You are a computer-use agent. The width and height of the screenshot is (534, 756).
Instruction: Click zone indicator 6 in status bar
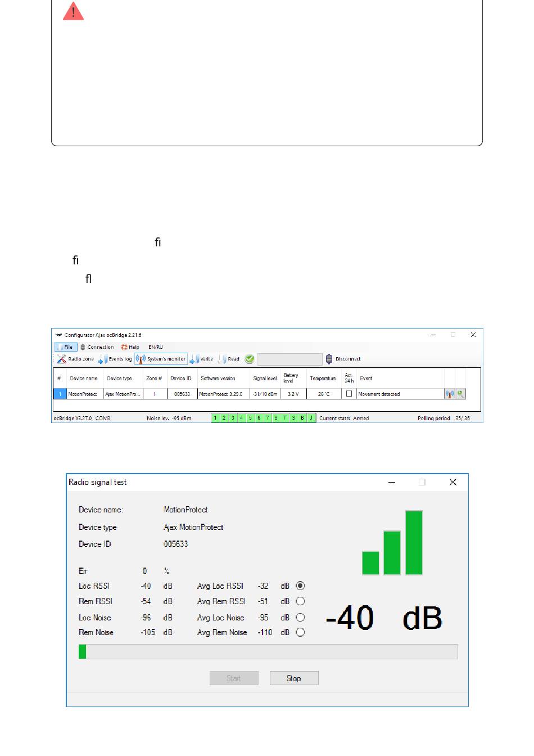[259, 418]
